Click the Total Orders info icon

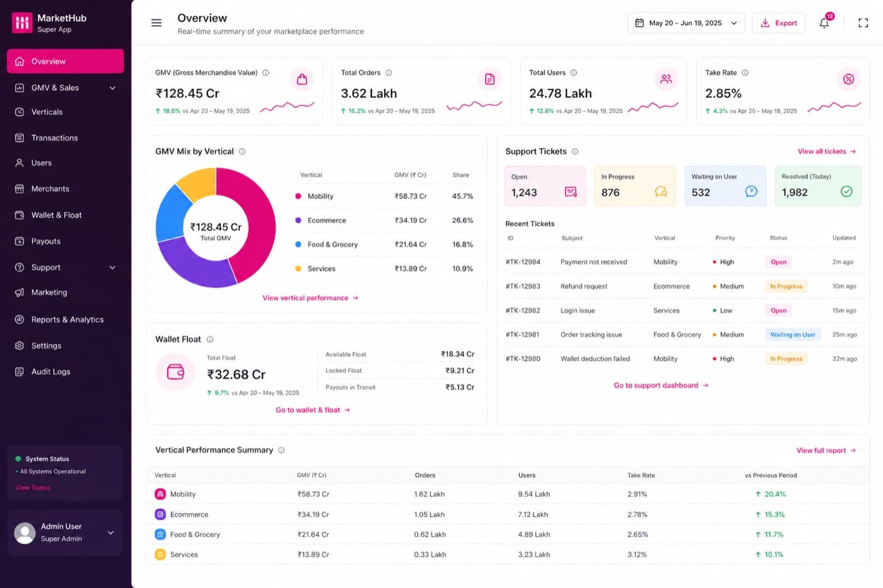point(389,72)
